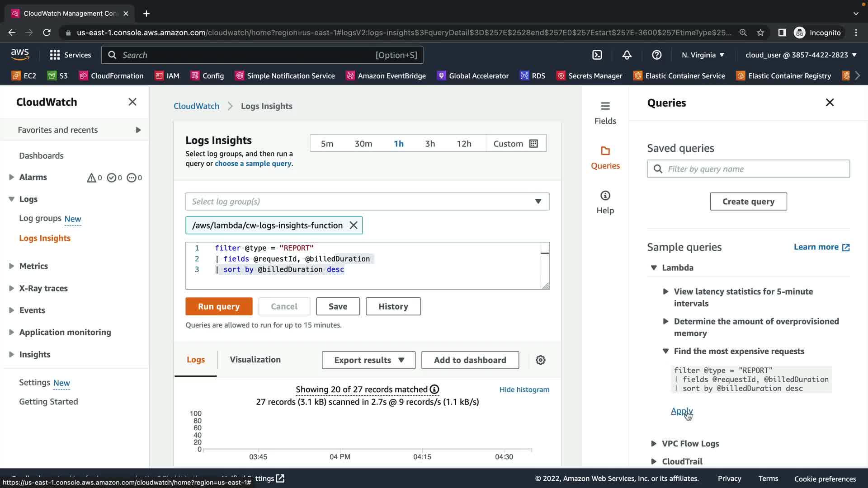Remove the cw-logs-insights-function log group tag
868x488 pixels.
[354, 225]
